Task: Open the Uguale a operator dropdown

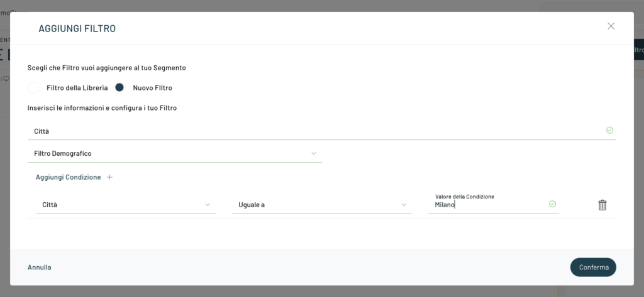Action: pyautogui.click(x=321, y=205)
